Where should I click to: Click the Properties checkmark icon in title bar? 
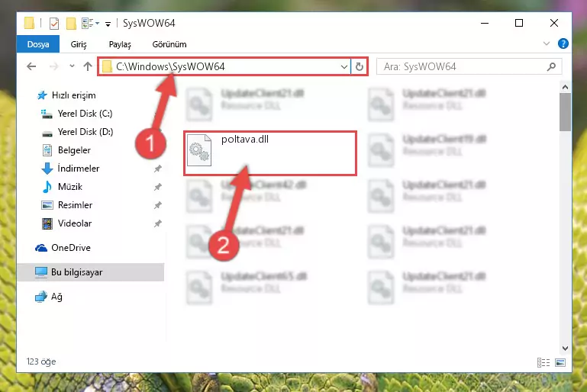point(54,23)
